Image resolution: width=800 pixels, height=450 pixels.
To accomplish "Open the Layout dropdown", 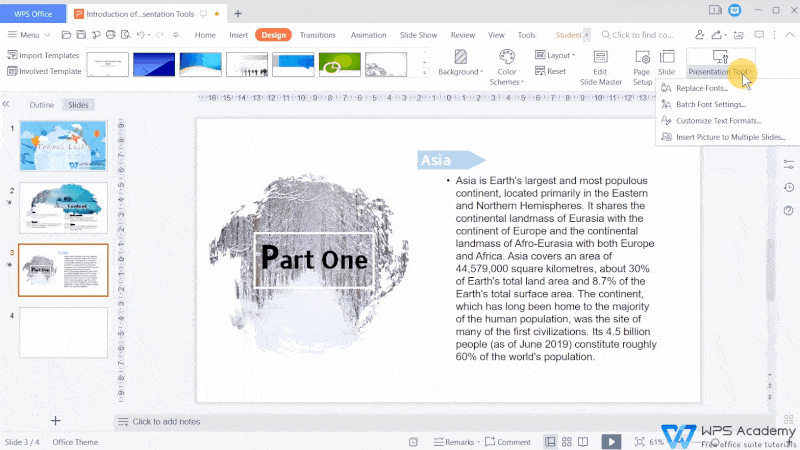I will click(x=554, y=56).
